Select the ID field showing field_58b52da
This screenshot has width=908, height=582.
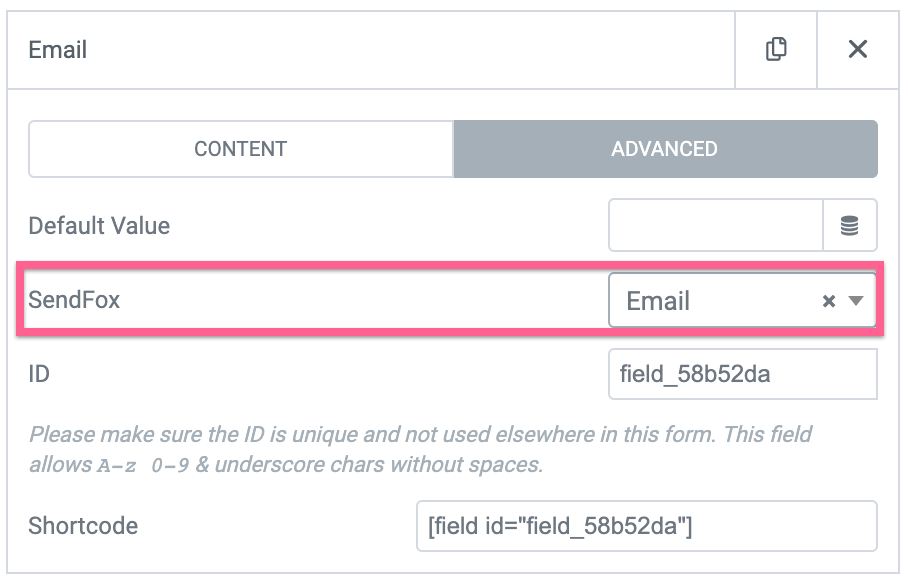[742, 374]
